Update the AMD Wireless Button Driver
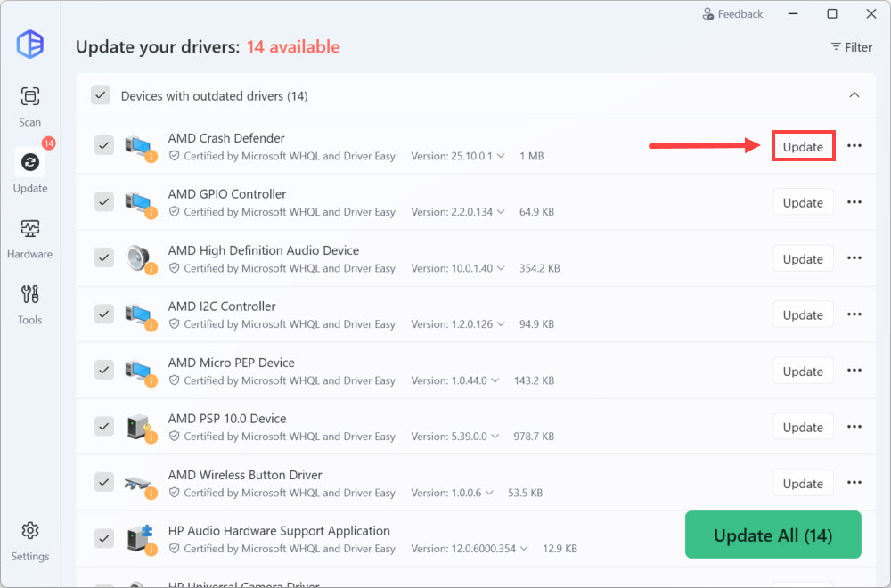Screen dimensions: 891x588 (802, 483)
